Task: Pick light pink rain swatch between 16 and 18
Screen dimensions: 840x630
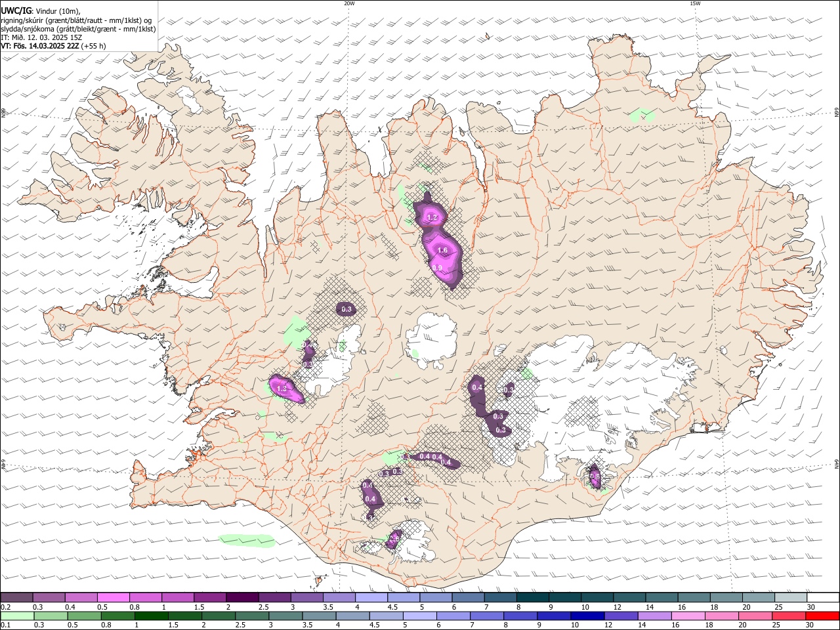Action: pyautogui.click(x=688, y=616)
